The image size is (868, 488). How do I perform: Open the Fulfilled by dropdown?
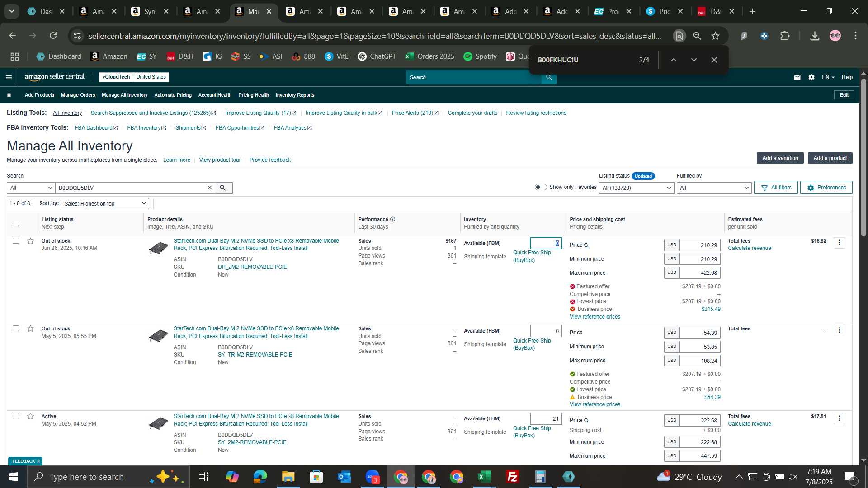pyautogui.click(x=714, y=188)
